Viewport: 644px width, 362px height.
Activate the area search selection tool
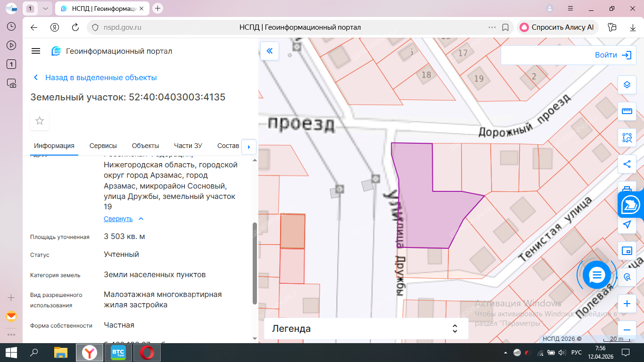627,138
